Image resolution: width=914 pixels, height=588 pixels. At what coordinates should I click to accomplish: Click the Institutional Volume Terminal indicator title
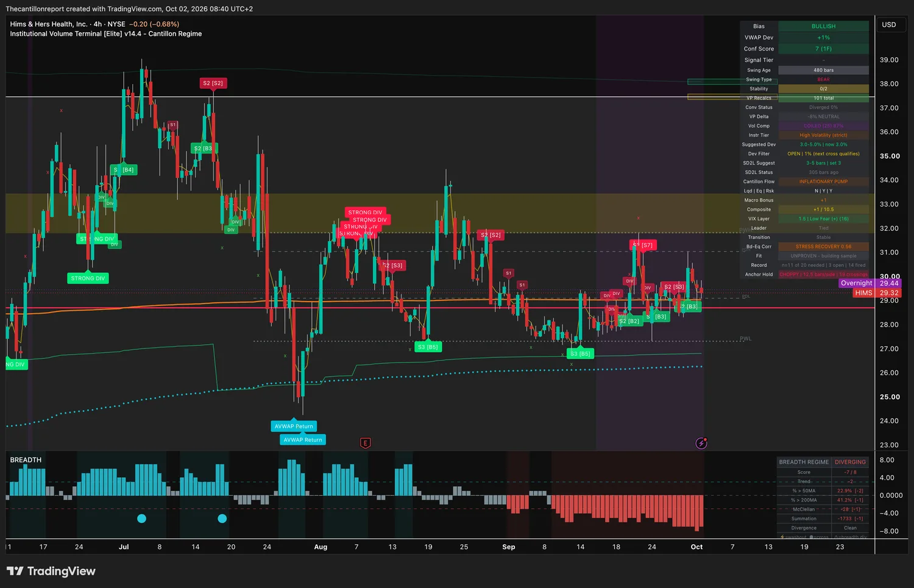(x=106, y=34)
